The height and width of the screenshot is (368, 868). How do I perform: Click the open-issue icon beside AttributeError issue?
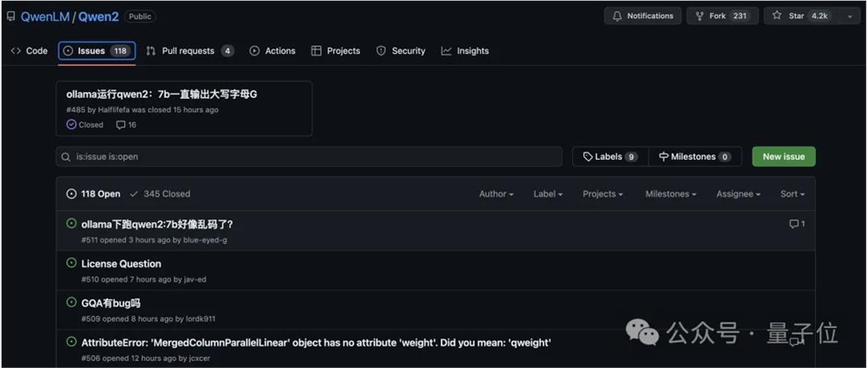click(x=71, y=341)
